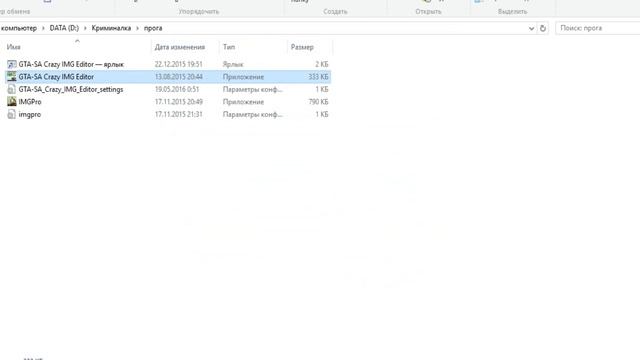This screenshot has width=640, height=360.
Task: Refresh the folder with the reload icon
Action: 543,28
